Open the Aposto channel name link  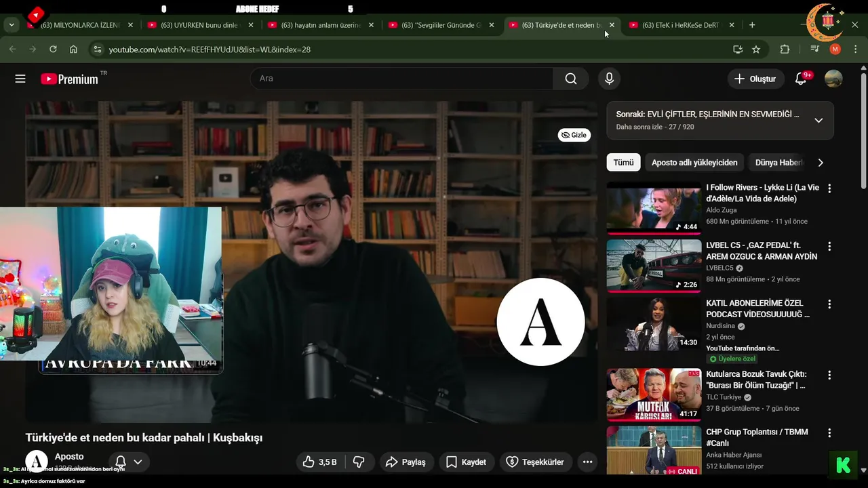[69, 457]
